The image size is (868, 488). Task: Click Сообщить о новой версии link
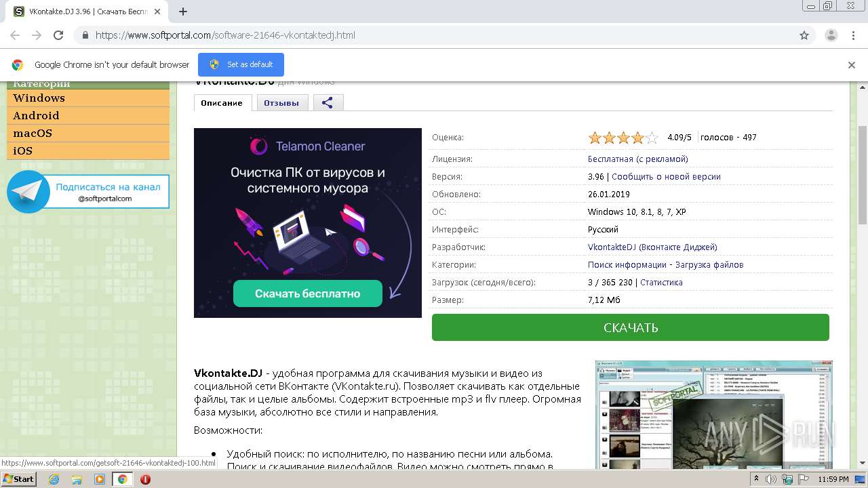666,176
